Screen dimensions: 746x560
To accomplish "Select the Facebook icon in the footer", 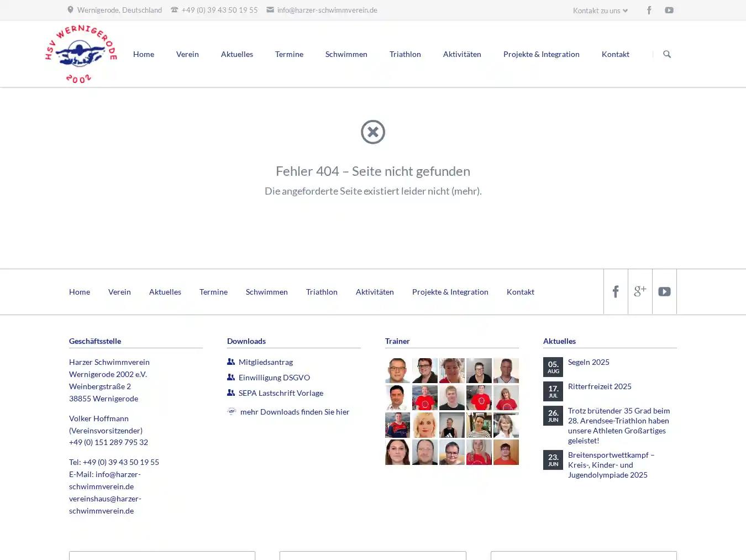I will coord(616,291).
